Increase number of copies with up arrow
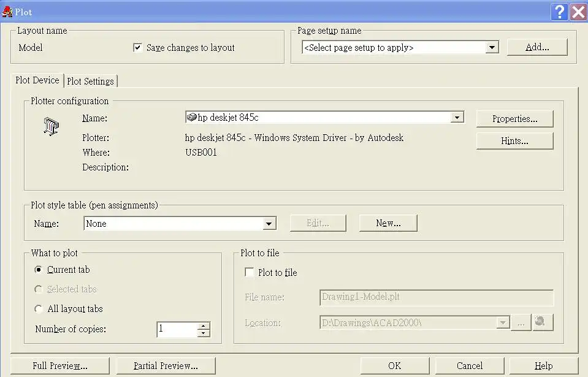Screen dimensions: 588x377 (x=203, y=326)
